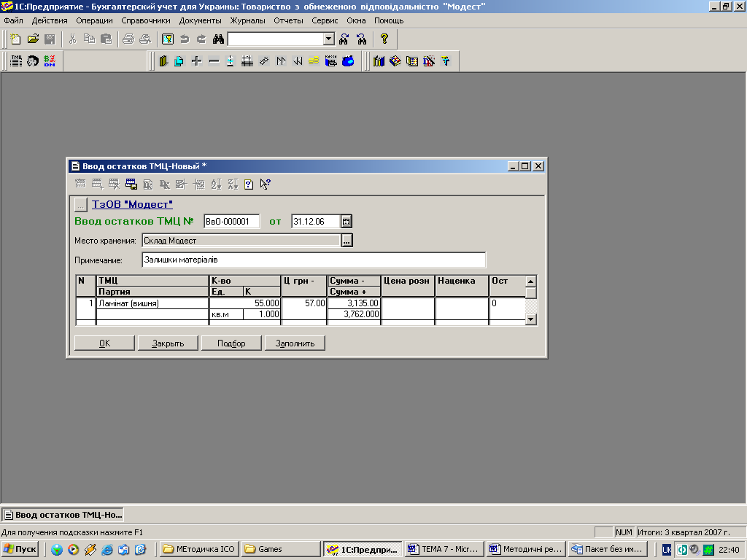Click the Save floppy disk icon
Viewport: 747px width, 560px height.
[50, 39]
